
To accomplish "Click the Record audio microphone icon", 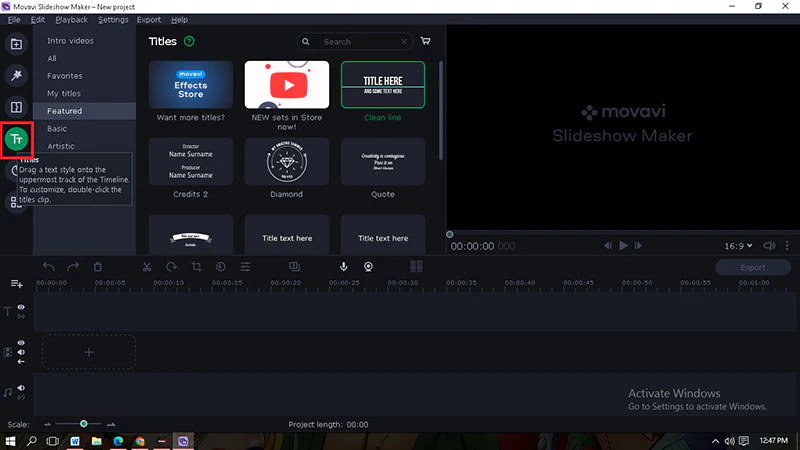I will [x=344, y=266].
